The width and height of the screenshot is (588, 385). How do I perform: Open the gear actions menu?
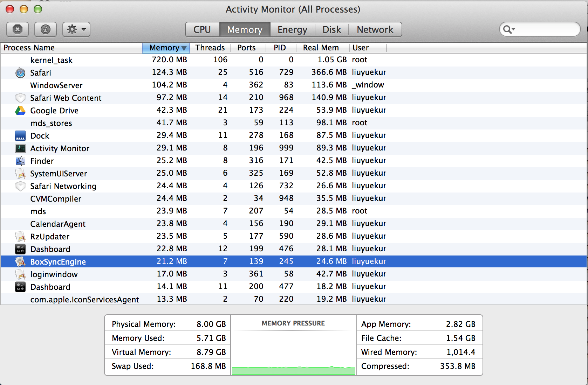76,29
